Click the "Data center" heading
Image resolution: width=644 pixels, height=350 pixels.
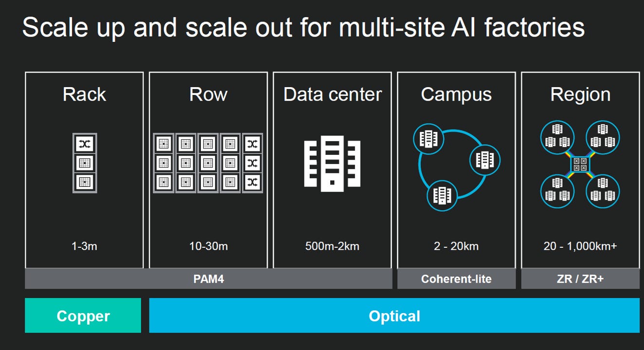point(333,94)
